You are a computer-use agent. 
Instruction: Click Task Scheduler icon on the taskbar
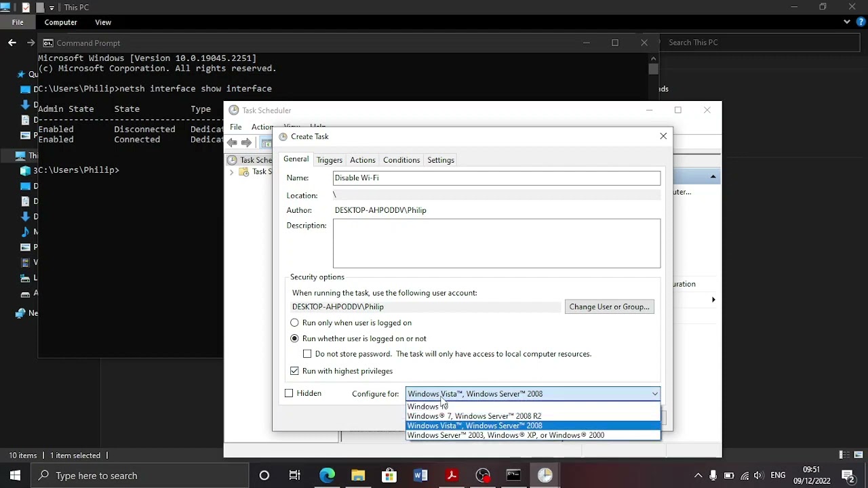[545, 475]
